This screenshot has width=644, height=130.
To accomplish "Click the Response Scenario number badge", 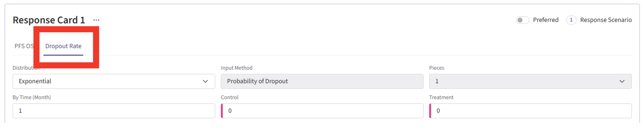I will (571, 20).
